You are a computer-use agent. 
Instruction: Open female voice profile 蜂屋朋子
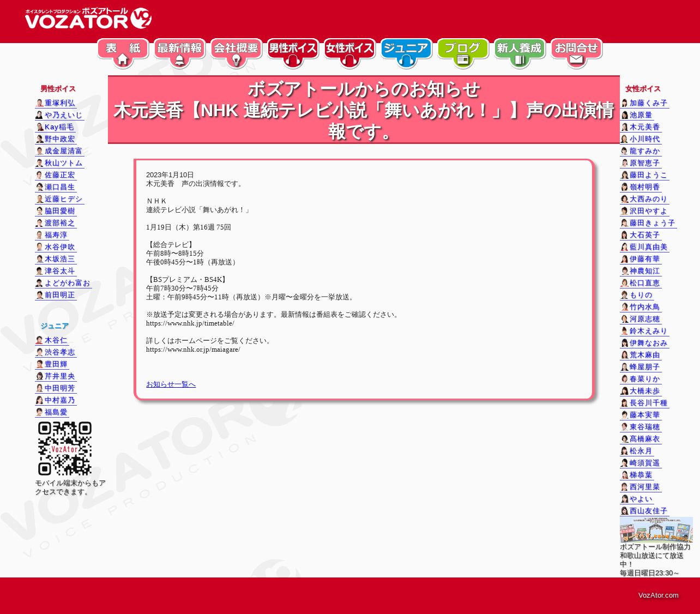pyautogui.click(x=641, y=367)
